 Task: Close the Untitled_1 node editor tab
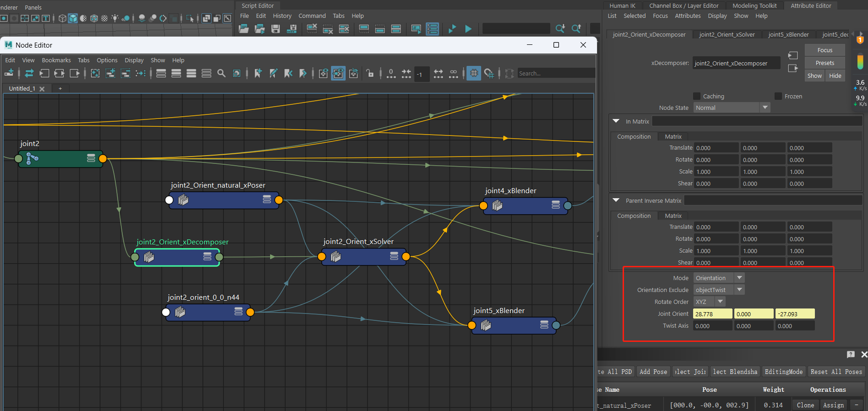tap(42, 89)
